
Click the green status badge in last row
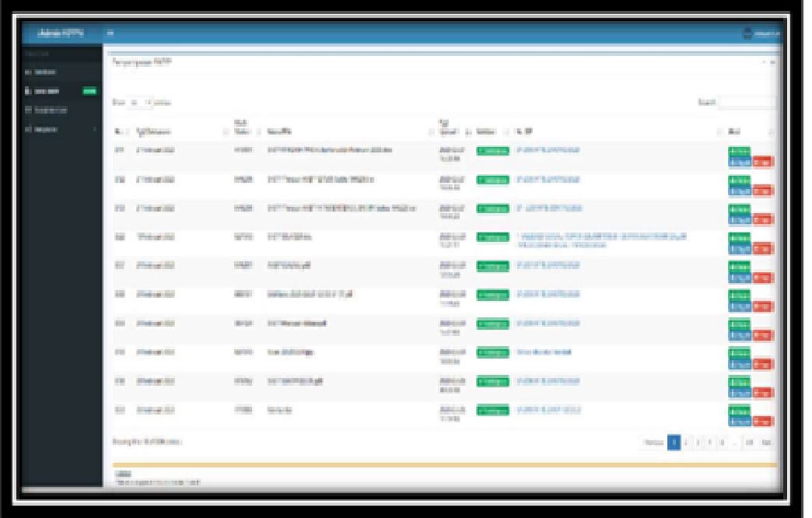click(x=493, y=410)
